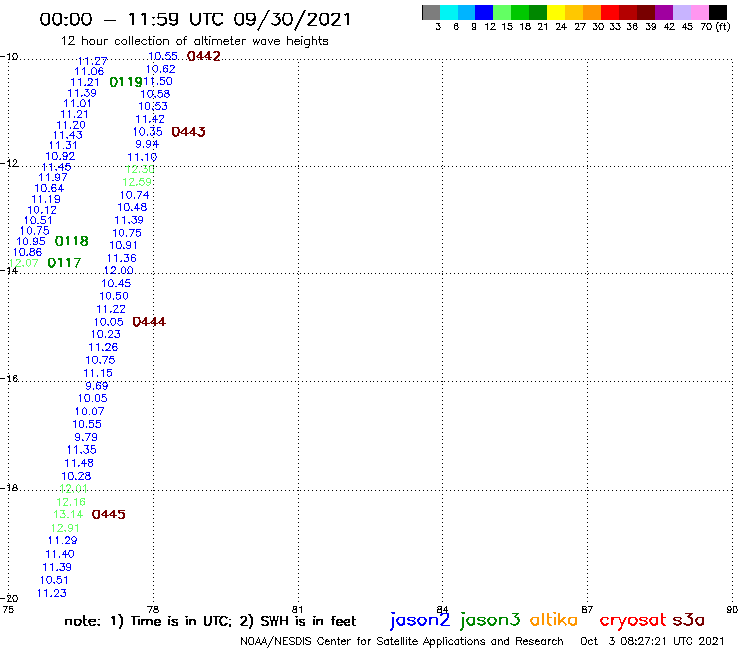The width and height of the screenshot is (740, 650).
Task: Click the 10.45 wave height value
Action: click(116, 283)
